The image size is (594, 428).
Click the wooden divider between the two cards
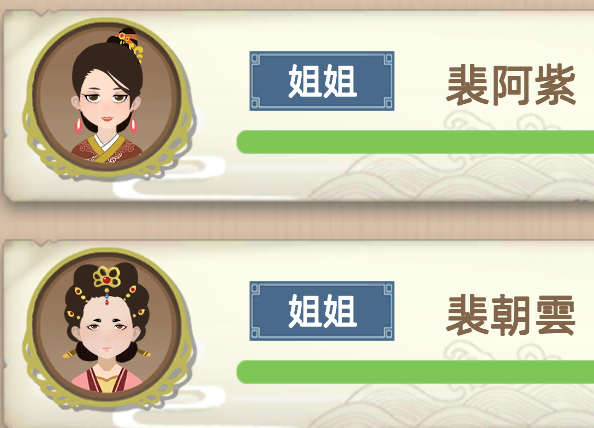point(297,221)
